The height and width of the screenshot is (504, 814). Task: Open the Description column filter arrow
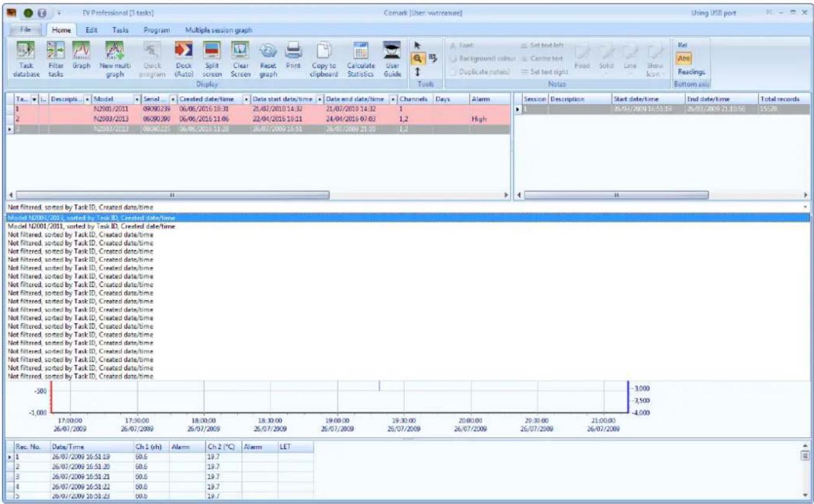89,99
